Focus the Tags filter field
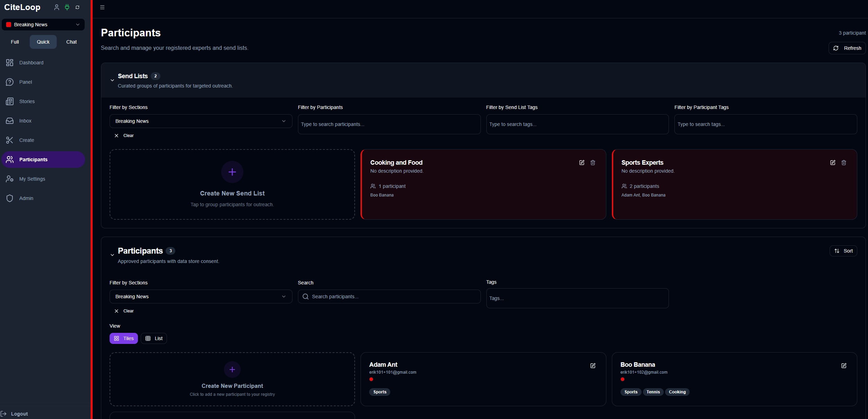 click(x=577, y=298)
